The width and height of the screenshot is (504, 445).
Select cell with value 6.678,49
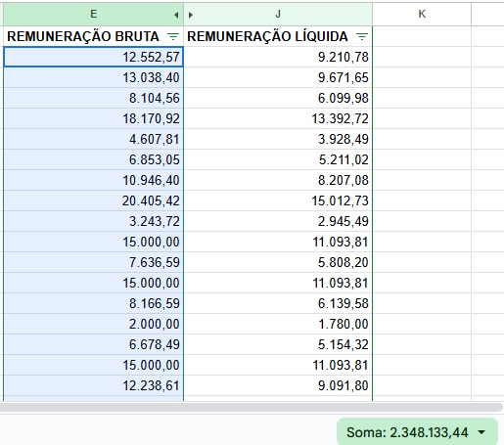pos(93,344)
